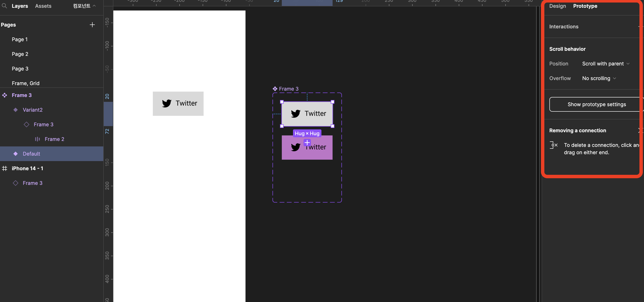Collapse the 컴포넌트 page selector chevron

tap(94, 6)
